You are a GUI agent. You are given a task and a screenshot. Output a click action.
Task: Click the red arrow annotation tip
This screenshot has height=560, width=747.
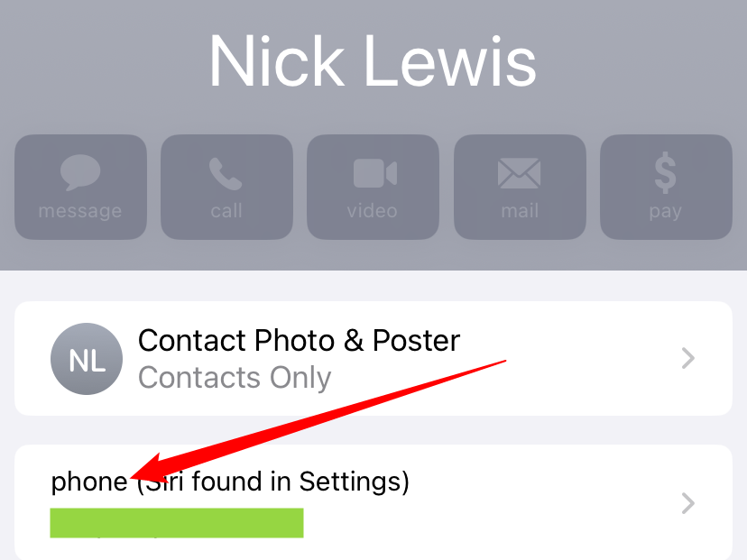pyautogui.click(x=132, y=476)
